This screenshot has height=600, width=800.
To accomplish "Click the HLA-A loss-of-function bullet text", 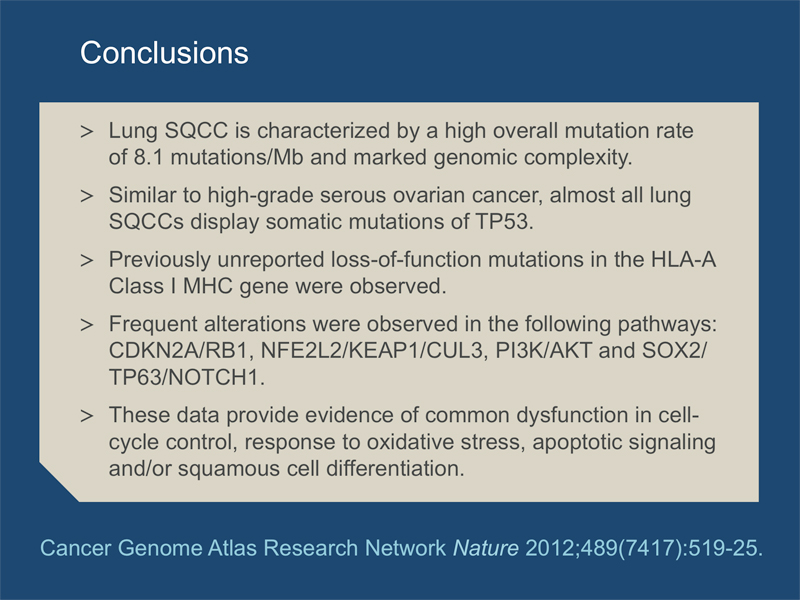I will coord(412,272).
